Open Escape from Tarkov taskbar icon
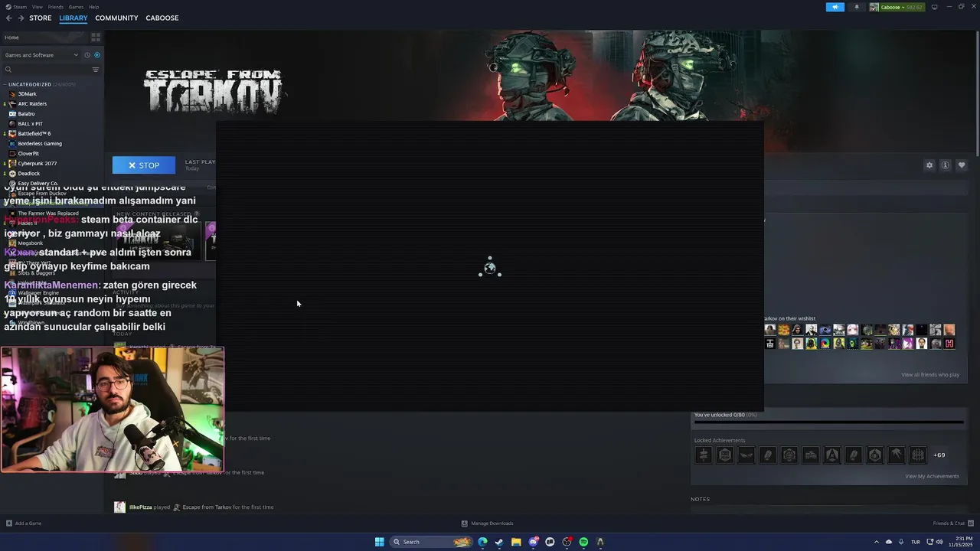 (600, 542)
